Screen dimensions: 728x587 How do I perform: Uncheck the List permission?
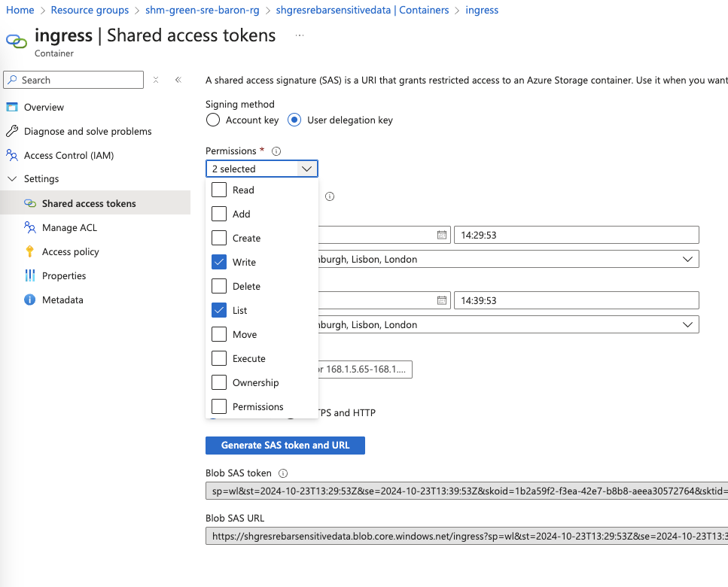coord(219,311)
